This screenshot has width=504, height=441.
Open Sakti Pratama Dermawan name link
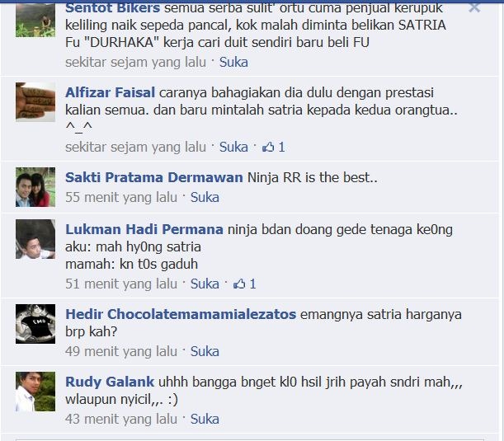[154, 177]
